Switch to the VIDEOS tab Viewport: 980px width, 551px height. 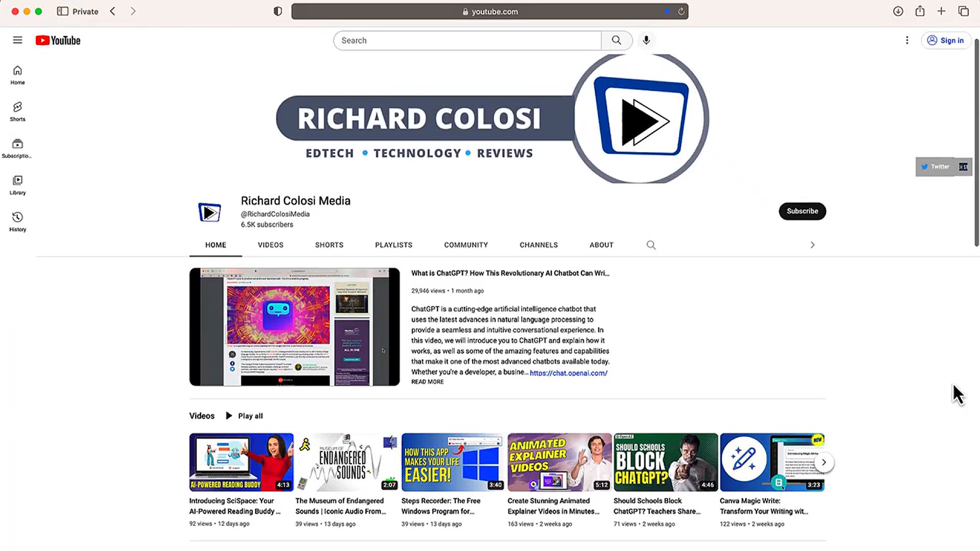[x=271, y=245]
